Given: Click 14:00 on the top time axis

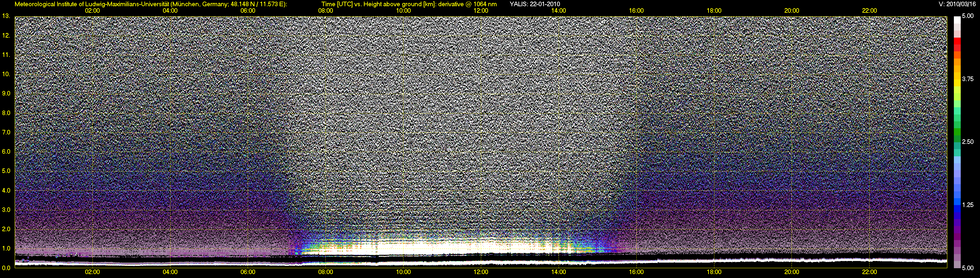Looking at the screenshot, I should (559, 11).
